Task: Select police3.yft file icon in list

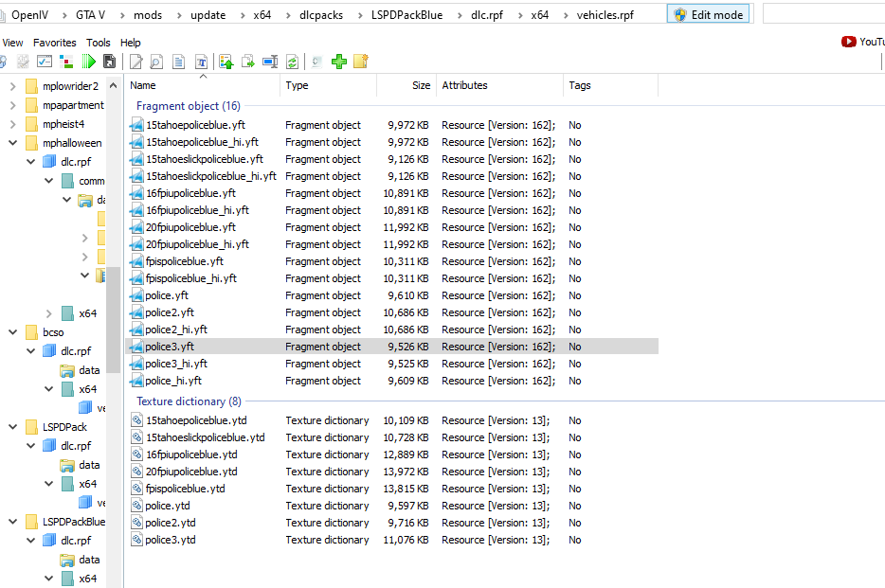Action: [x=137, y=347]
